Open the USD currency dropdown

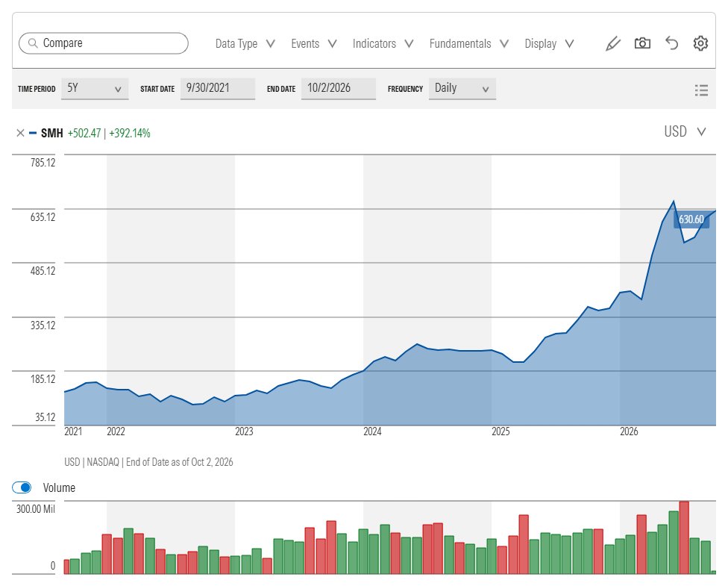(x=685, y=131)
